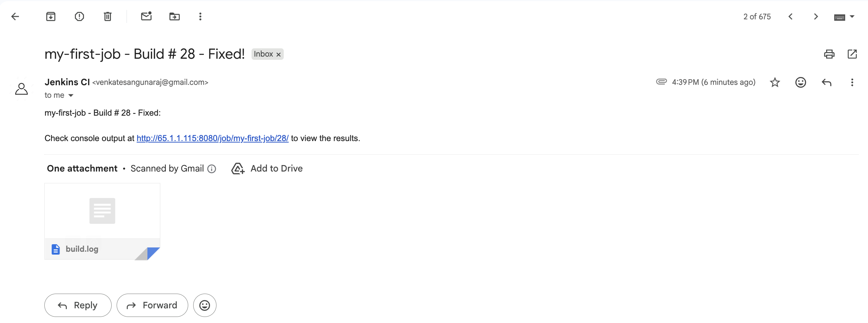This screenshot has height=323, width=868.
Task: Click the sender's profile avatar
Action: [21, 89]
